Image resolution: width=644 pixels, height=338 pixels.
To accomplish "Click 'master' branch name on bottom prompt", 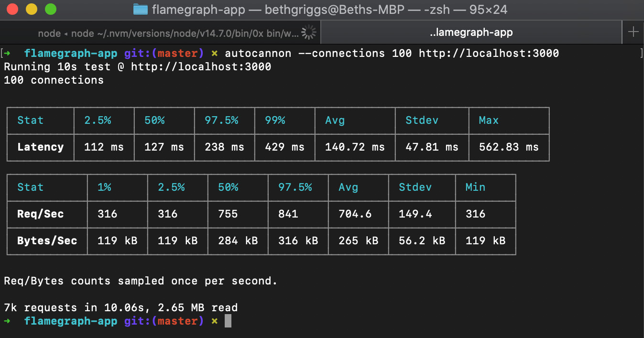I will [177, 321].
